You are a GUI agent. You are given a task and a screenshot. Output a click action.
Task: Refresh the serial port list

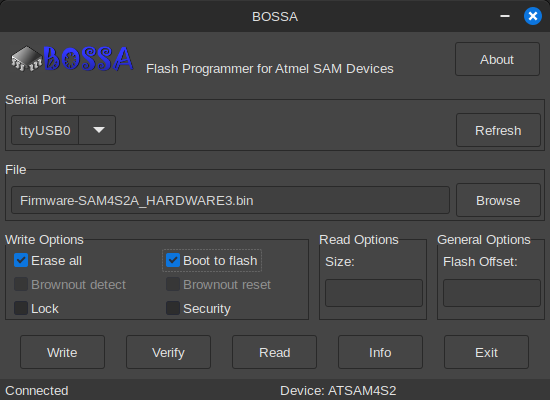[x=498, y=130]
